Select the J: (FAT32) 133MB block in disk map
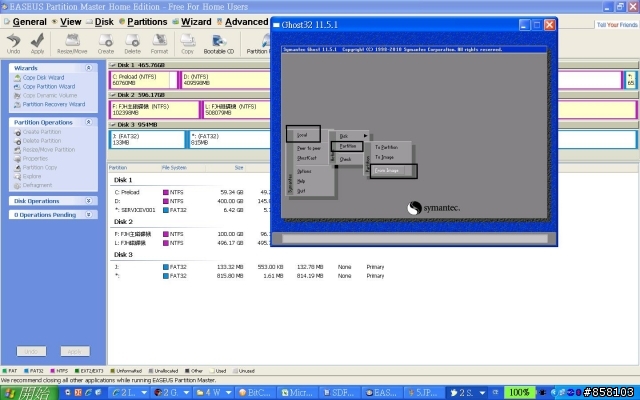The image size is (640, 400). [x=147, y=140]
